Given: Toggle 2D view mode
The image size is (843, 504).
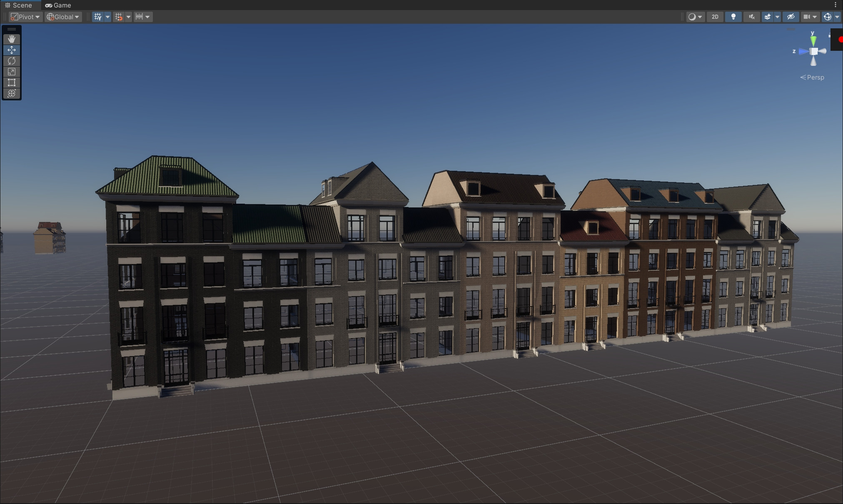Looking at the screenshot, I should 715,17.
